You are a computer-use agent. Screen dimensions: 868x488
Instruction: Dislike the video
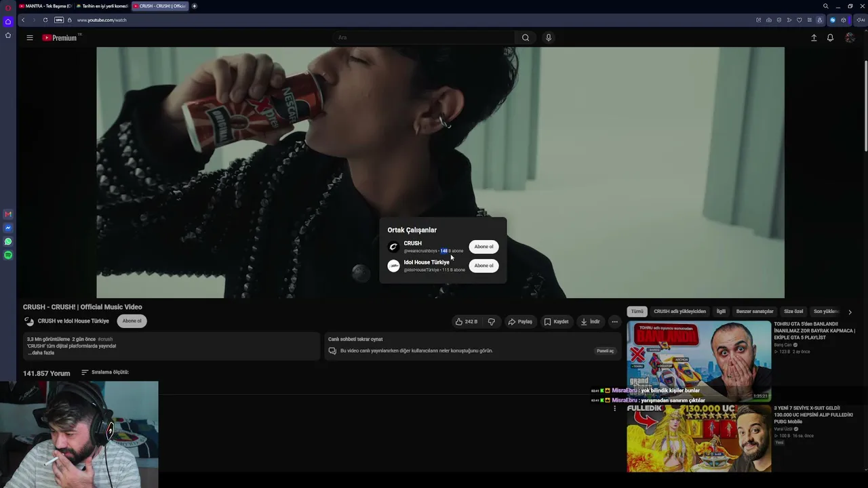tap(492, 321)
